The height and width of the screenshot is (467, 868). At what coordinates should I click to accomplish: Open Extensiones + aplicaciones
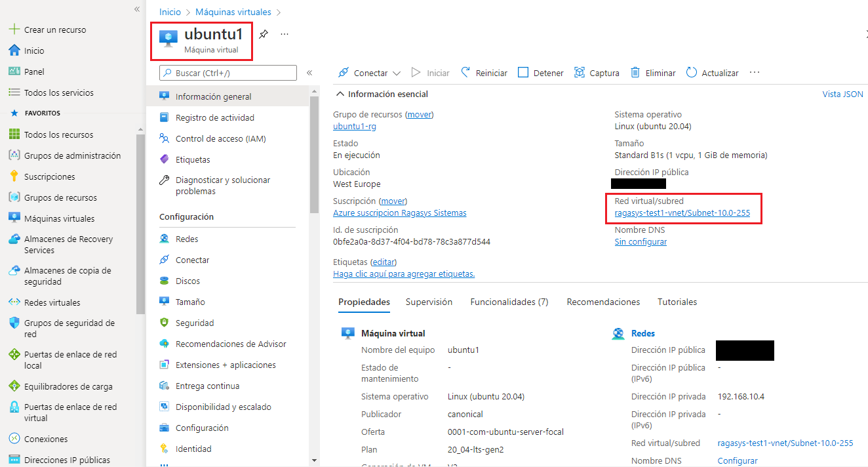click(227, 365)
